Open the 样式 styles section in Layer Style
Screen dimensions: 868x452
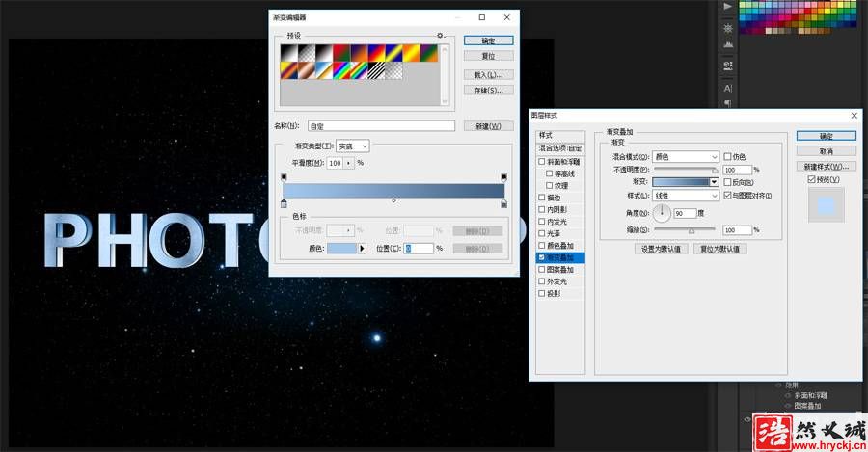tap(560, 136)
